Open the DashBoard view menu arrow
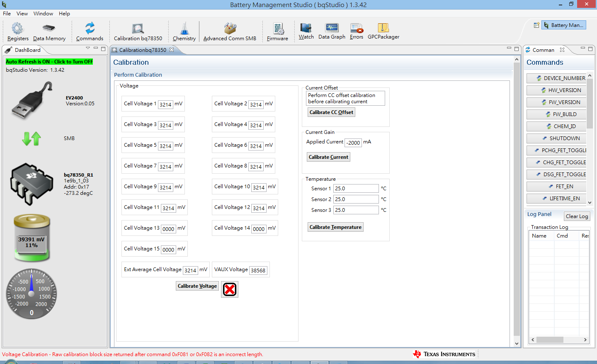The width and height of the screenshot is (597, 364). [88, 49]
